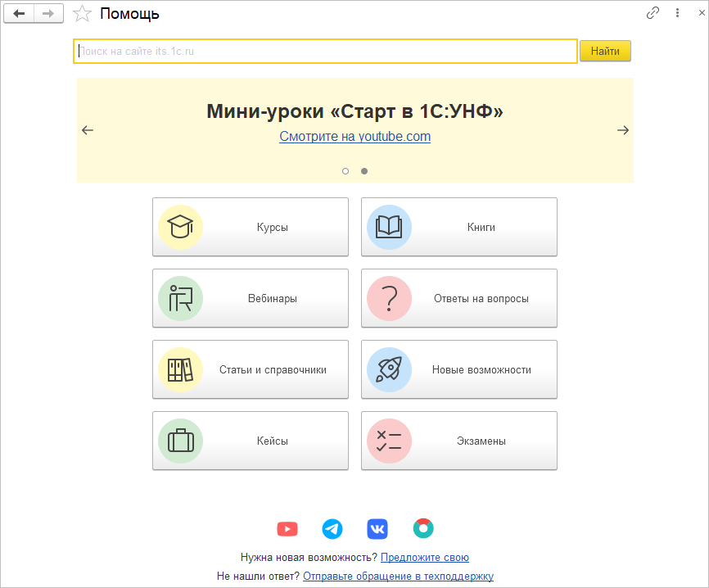Follow the Предложите свою link
709x588 pixels.
pyautogui.click(x=425, y=557)
